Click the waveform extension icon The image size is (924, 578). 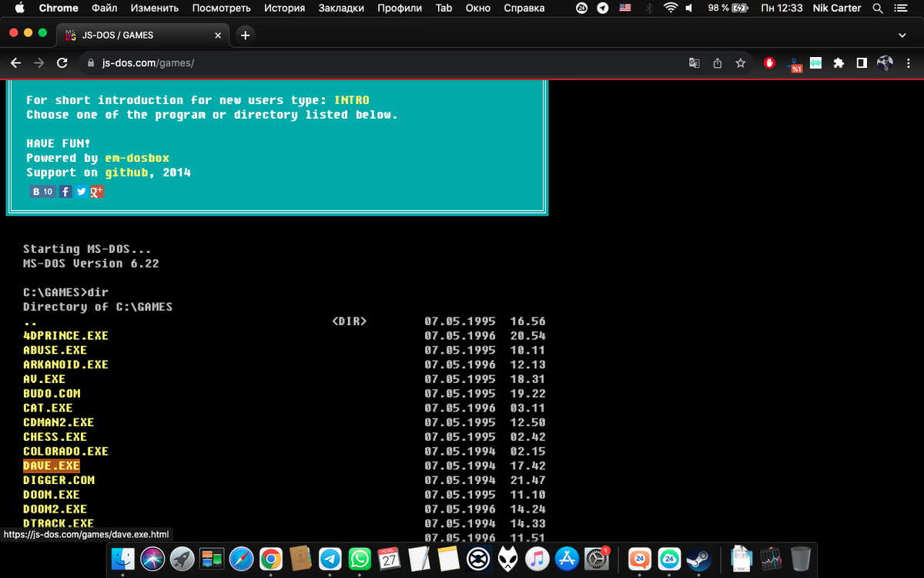pyautogui.click(x=815, y=63)
